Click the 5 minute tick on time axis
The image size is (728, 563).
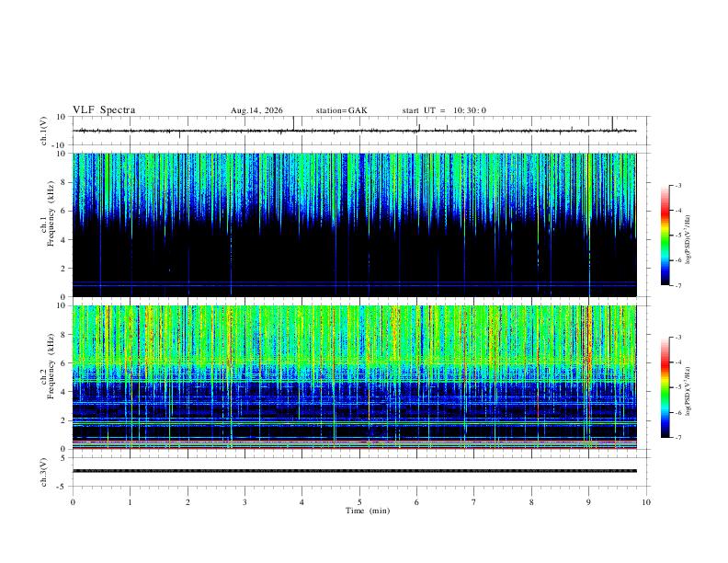(x=359, y=502)
